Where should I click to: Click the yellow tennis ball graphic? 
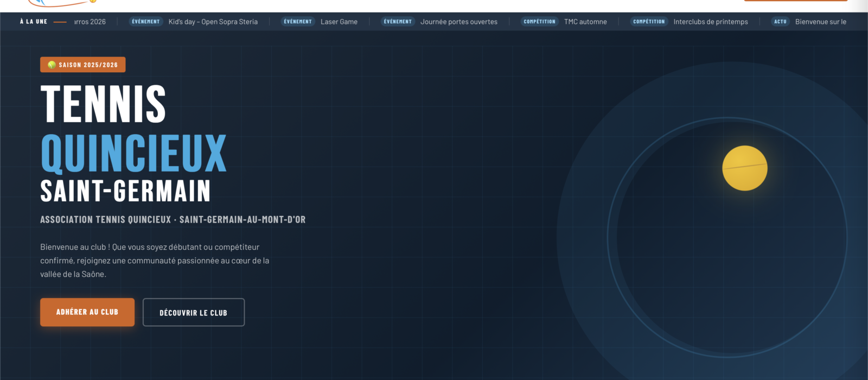(745, 168)
